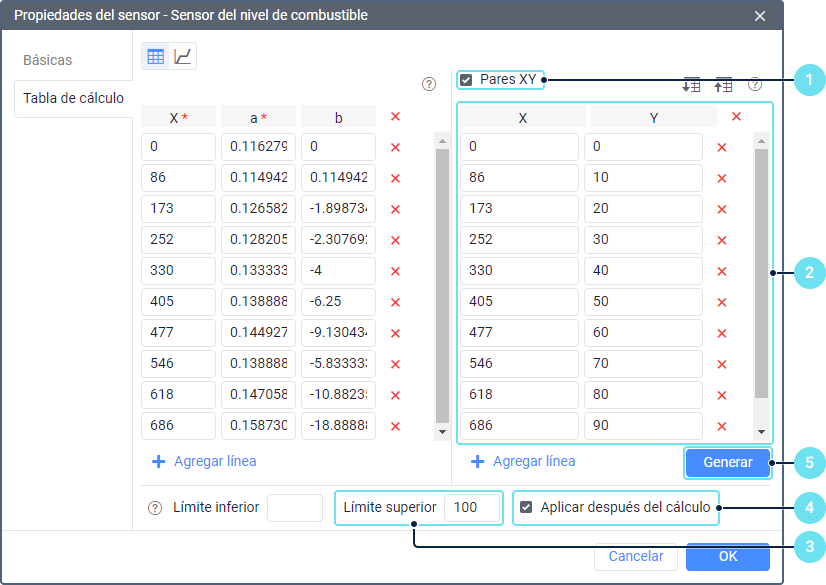The image size is (826, 585).
Task: Open the Básicas tab
Action: 48,60
